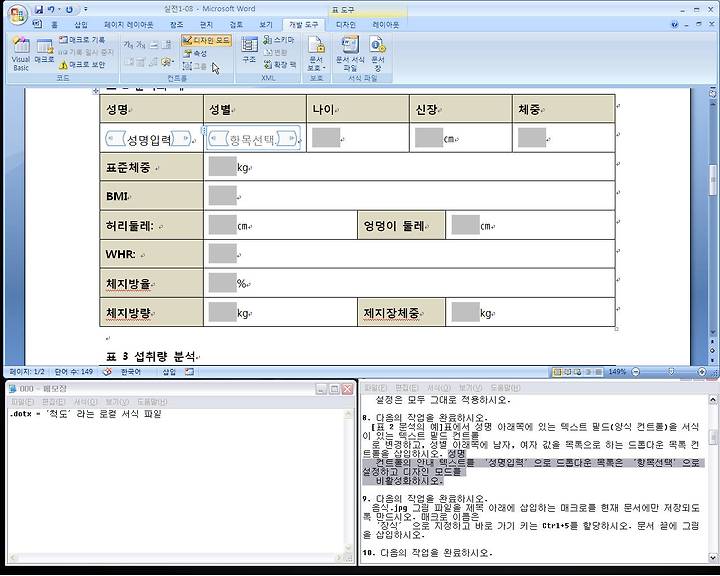The height and width of the screenshot is (576, 720).
Task: Open the 매크로 (Macros) list button
Action: 45,52
